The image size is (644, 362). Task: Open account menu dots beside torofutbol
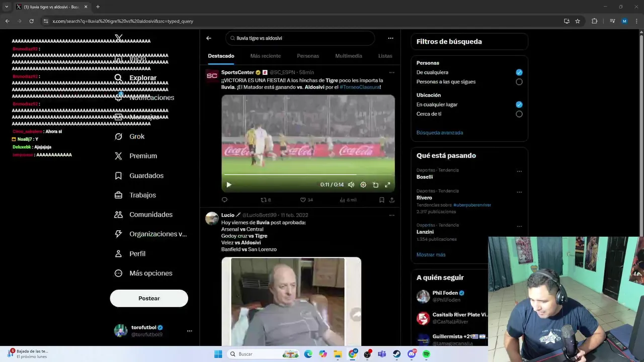click(x=190, y=331)
